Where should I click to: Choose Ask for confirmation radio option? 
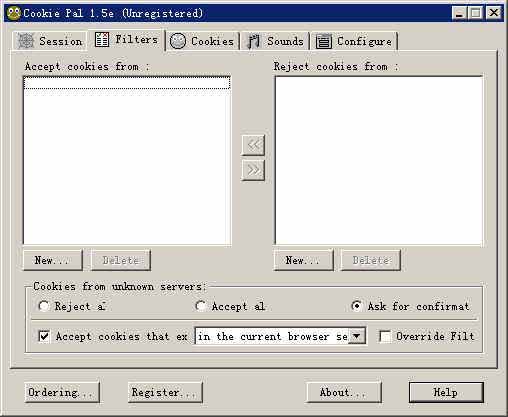[356, 306]
